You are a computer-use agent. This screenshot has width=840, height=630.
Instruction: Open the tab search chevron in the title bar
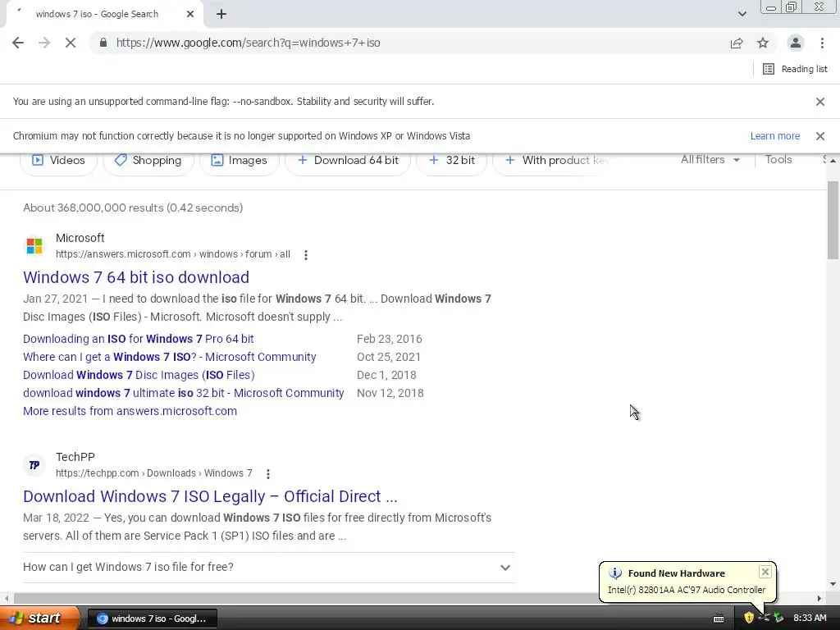pyautogui.click(x=742, y=14)
